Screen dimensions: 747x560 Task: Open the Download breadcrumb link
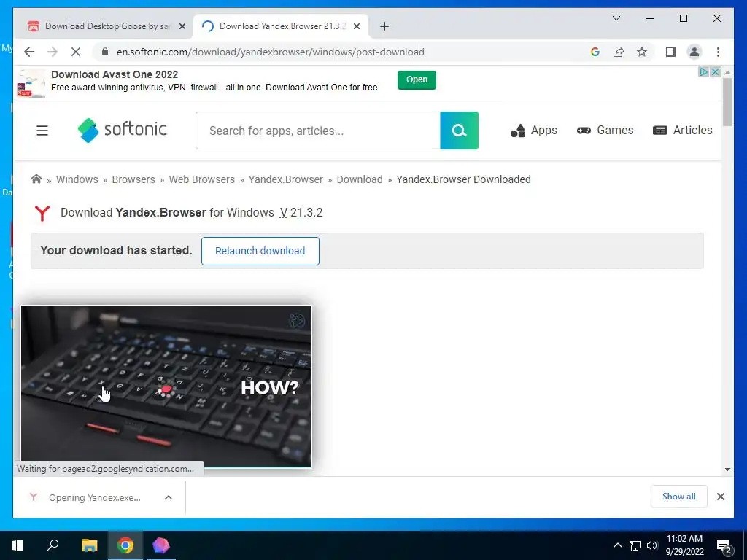pyautogui.click(x=360, y=179)
